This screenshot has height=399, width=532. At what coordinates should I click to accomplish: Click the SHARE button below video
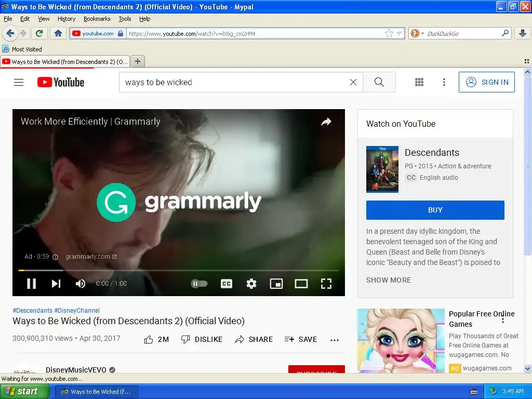[x=254, y=339]
